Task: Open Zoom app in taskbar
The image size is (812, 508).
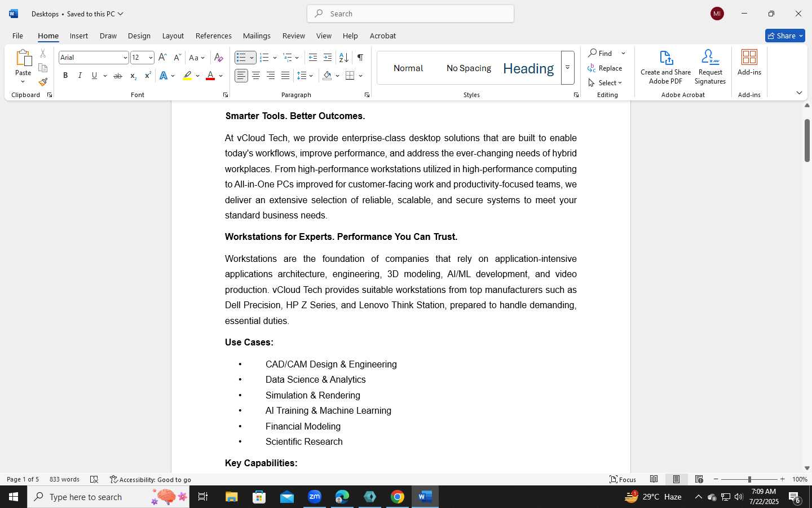Action: 315,497
